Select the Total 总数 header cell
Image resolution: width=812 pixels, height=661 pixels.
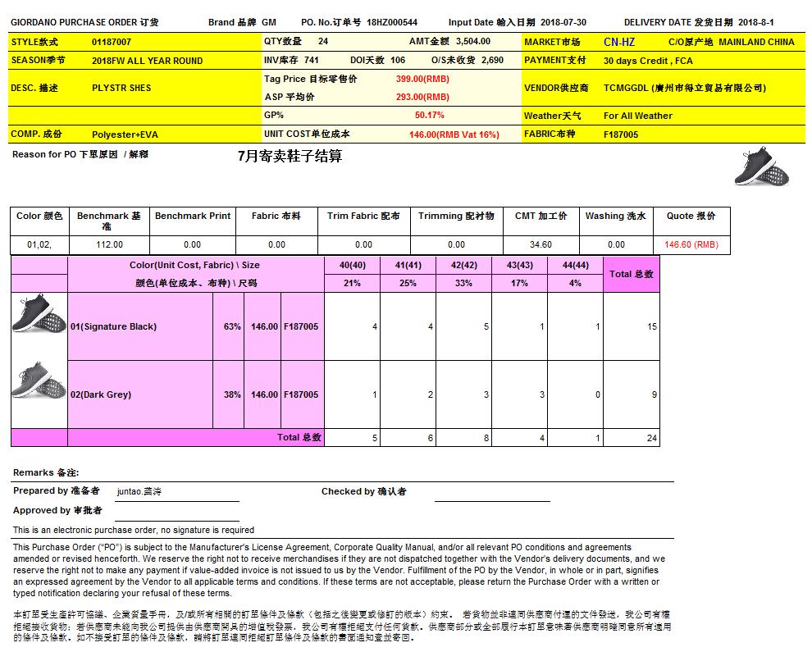click(631, 274)
